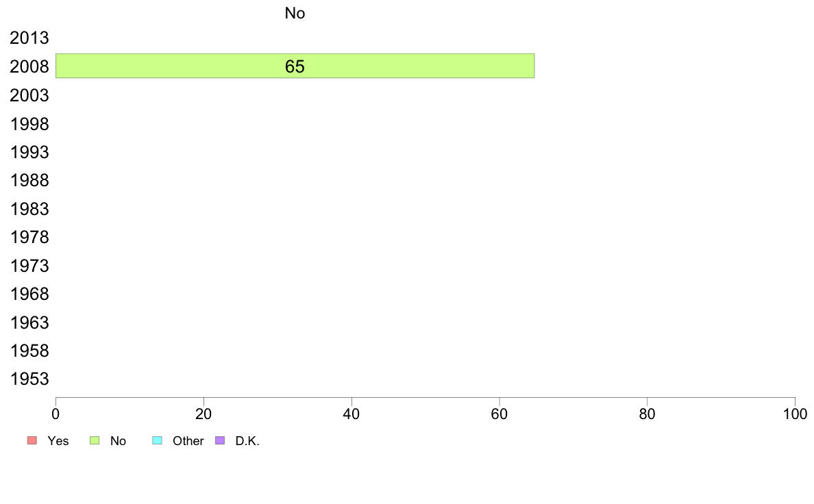The width and height of the screenshot is (814, 504).
Task: Click the No chart title
Action: tap(295, 13)
